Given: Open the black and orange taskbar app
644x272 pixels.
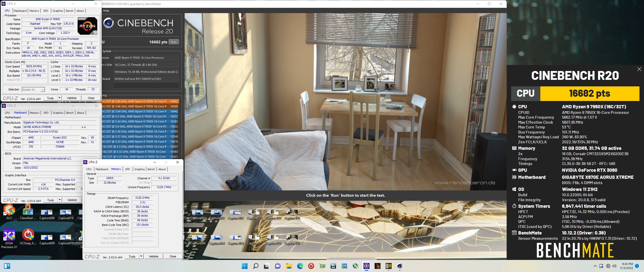Looking at the screenshot, I should (x=378, y=266).
